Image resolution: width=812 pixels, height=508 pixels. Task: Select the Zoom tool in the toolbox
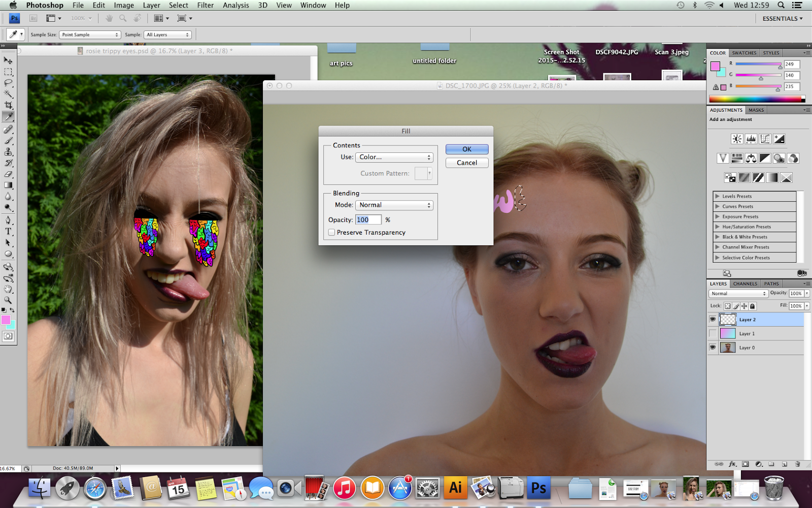8,300
